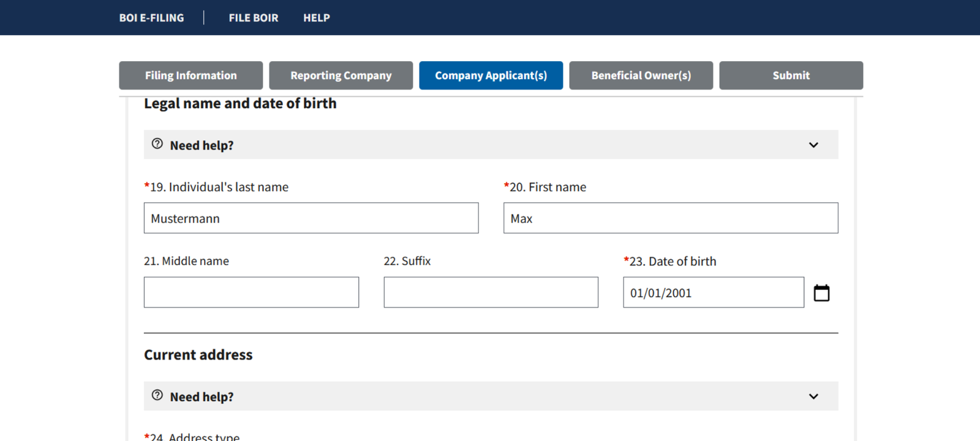Image resolution: width=980 pixels, height=441 pixels.
Task: Open the FILE BOIR menu item
Action: pos(253,18)
